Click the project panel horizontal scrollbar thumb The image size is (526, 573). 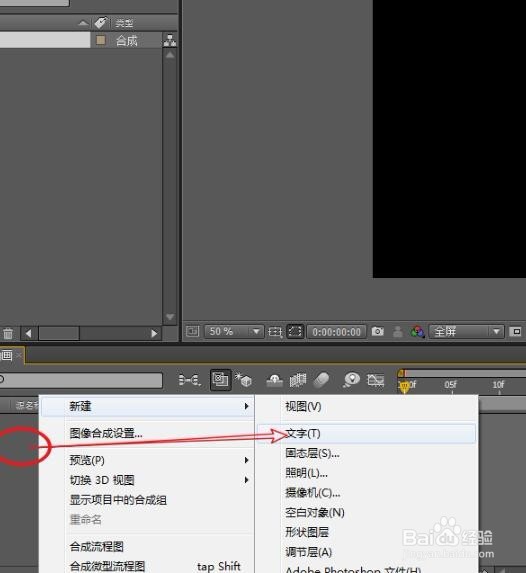[x=59, y=333]
